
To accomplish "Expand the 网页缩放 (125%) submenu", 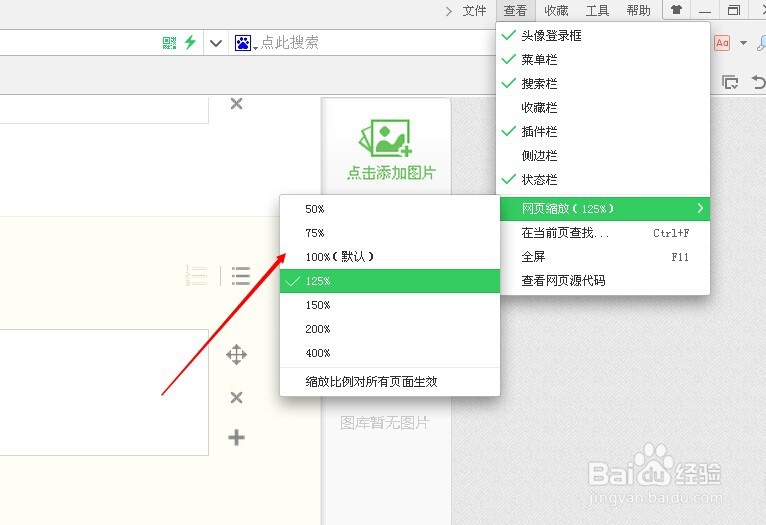I will pos(605,209).
